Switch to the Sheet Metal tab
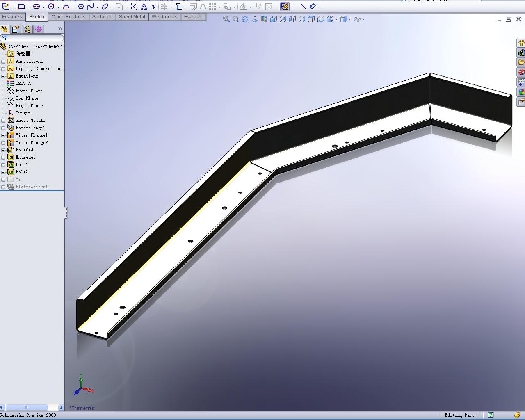Viewport: 525px width, 420px height. [132, 17]
